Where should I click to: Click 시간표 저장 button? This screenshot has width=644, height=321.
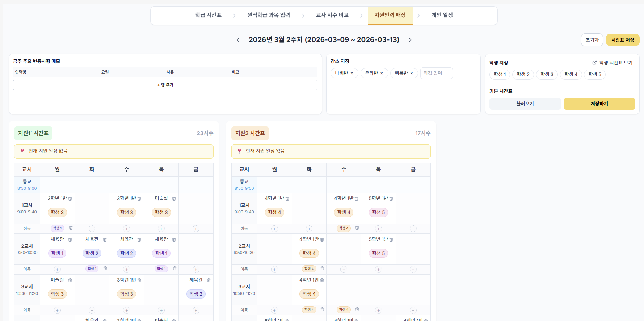[622, 40]
